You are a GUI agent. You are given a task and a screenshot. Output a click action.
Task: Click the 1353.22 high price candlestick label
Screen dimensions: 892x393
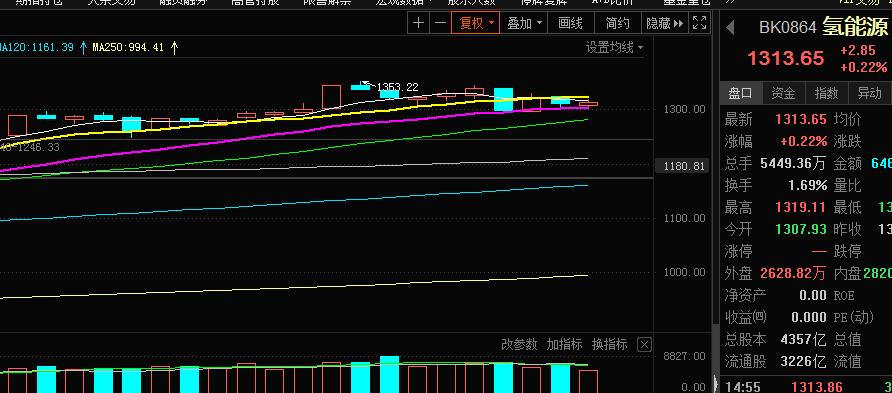398,87
